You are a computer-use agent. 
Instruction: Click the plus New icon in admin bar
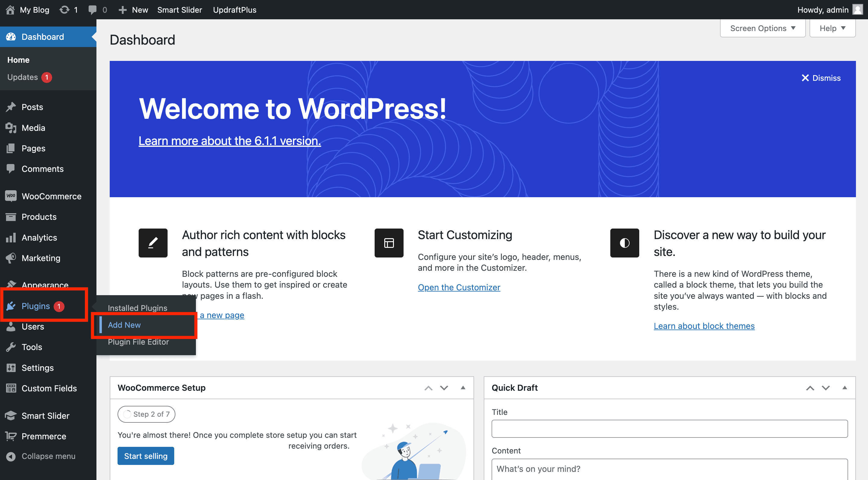(122, 10)
